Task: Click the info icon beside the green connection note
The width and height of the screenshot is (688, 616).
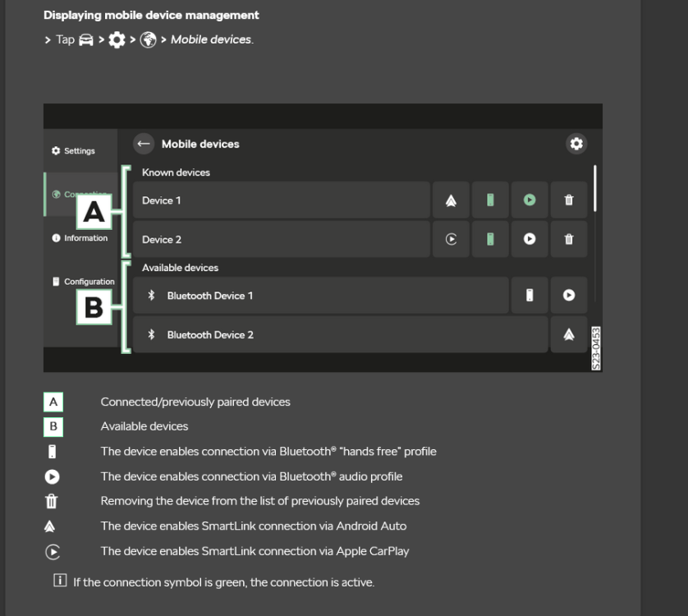Action: click(x=60, y=580)
